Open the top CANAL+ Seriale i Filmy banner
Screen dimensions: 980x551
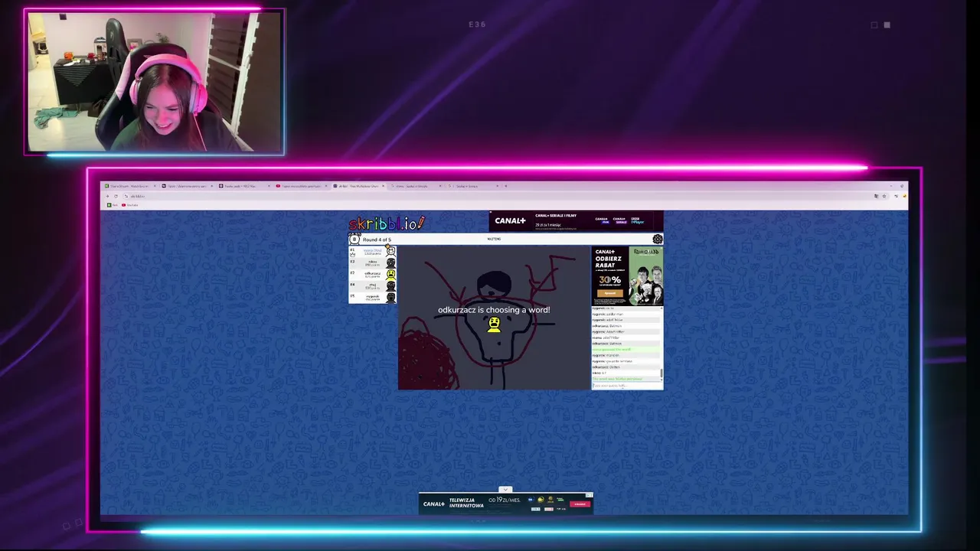tap(576, 221)
